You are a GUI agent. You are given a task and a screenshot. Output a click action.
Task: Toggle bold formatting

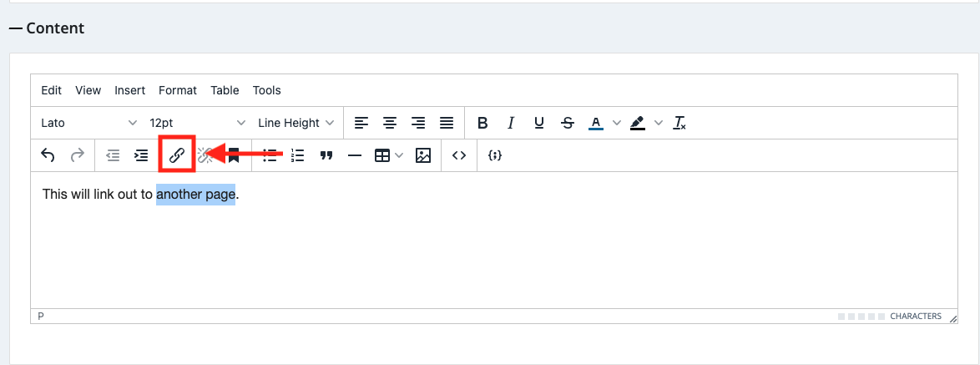[x=482, y=123]
